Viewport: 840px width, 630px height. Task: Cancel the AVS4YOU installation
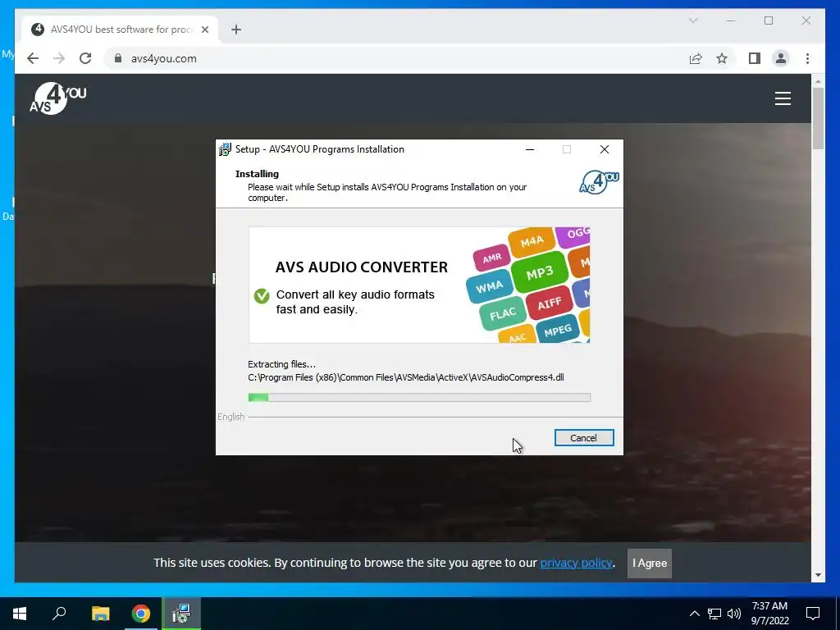coord(584,438)
